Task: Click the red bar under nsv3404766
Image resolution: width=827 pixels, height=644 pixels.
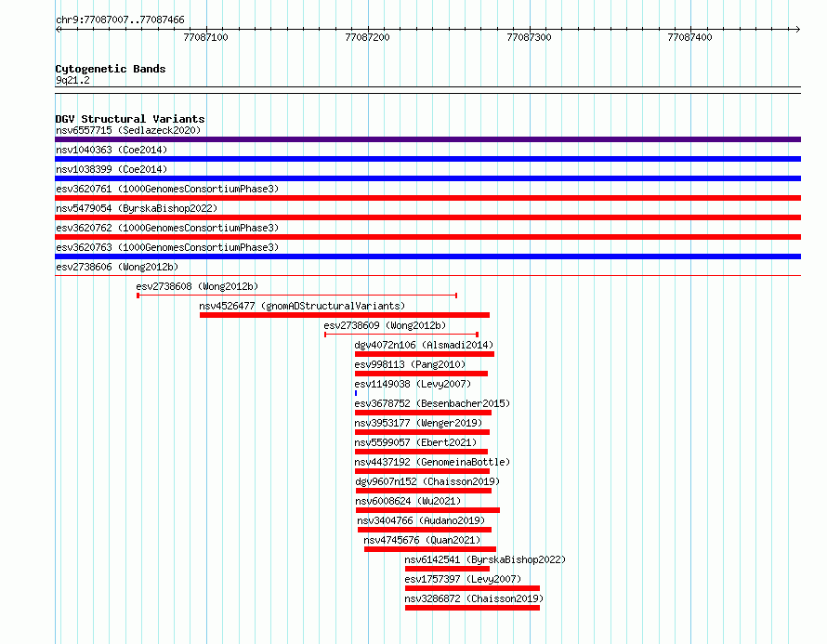Action: [425, 530]
